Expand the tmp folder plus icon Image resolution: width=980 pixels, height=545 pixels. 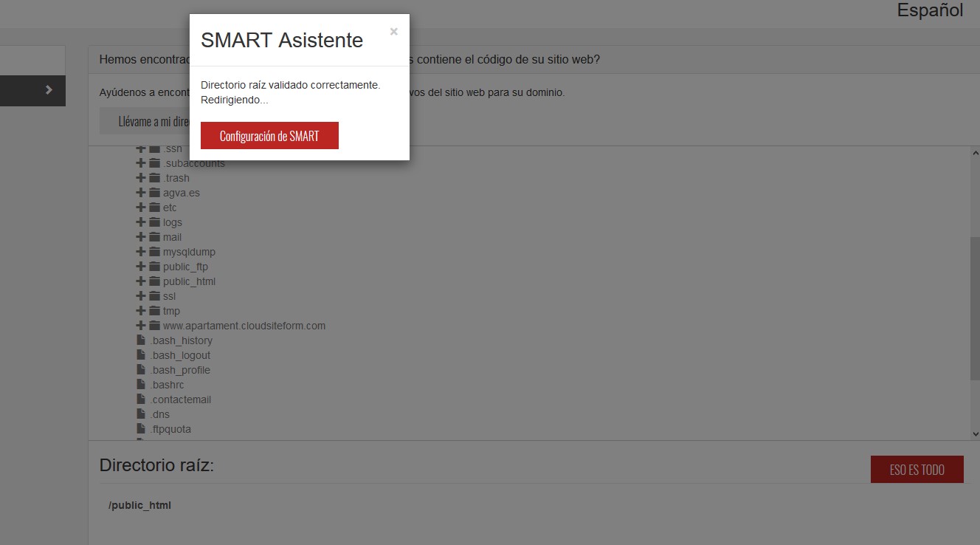point(141,311)
